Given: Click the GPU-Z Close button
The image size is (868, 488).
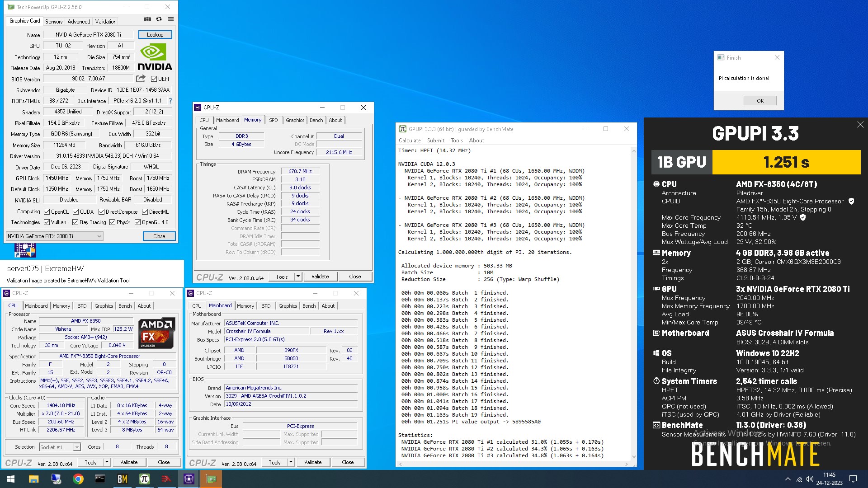Looking at the screenshot, I should (x=159, y=236).
